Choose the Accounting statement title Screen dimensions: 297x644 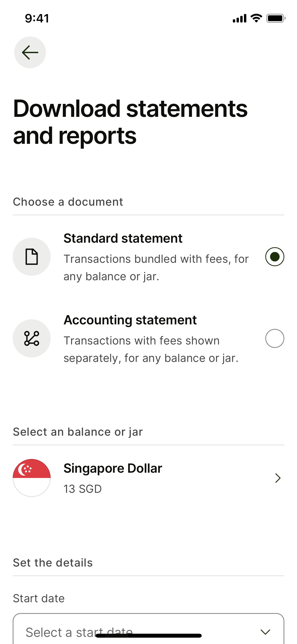130,320
